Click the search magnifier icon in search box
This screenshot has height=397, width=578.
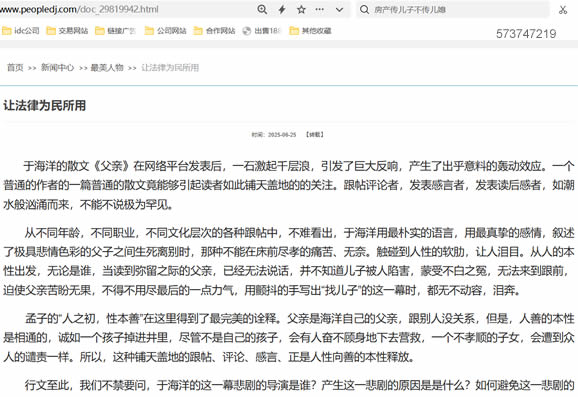[364, 10]
